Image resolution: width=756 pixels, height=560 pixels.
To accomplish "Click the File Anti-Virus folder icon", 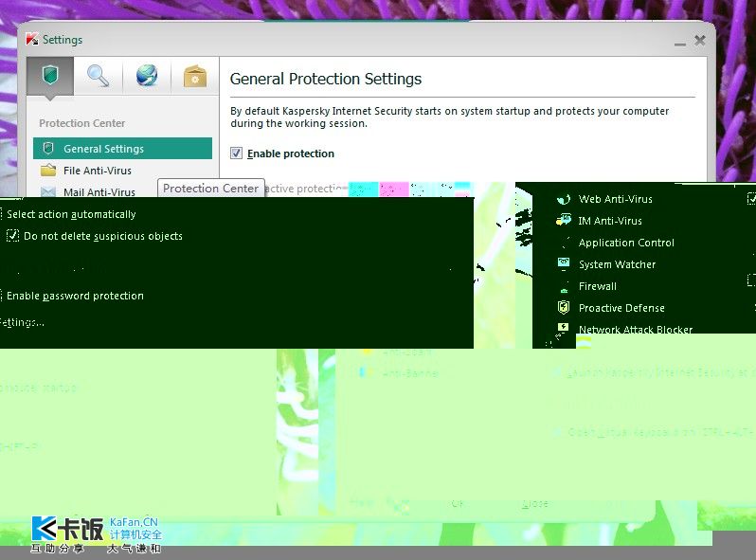I will pyautogui.click(x=48, y=170).
